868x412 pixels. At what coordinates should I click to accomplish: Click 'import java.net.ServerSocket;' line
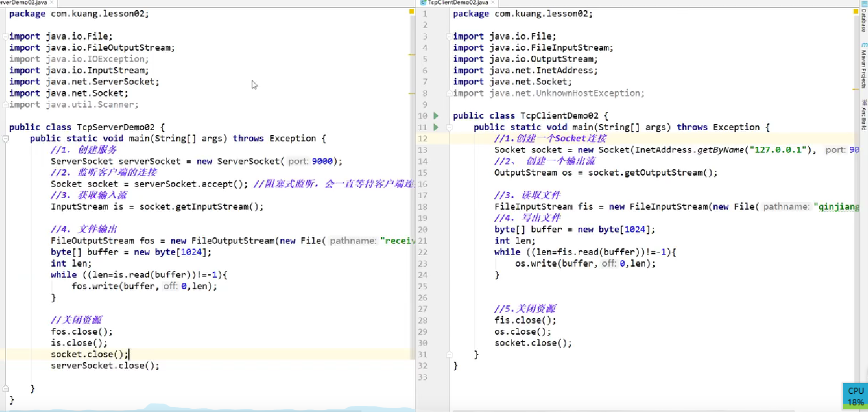pos(84,81)
